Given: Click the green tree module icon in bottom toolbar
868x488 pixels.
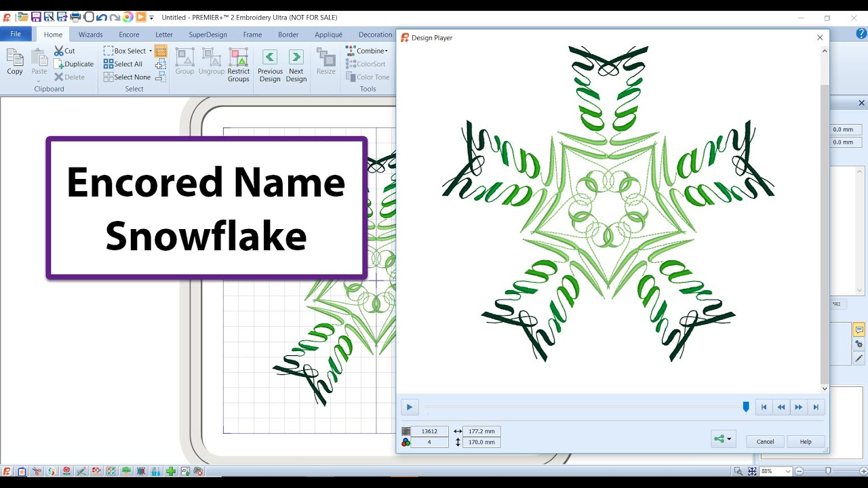Looking at the screenshot, I should 126,471.
